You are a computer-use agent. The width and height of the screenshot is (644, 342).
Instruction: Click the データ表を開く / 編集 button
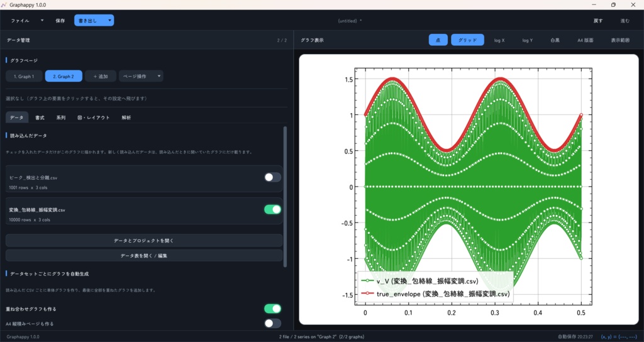click(x=144, y=255)
